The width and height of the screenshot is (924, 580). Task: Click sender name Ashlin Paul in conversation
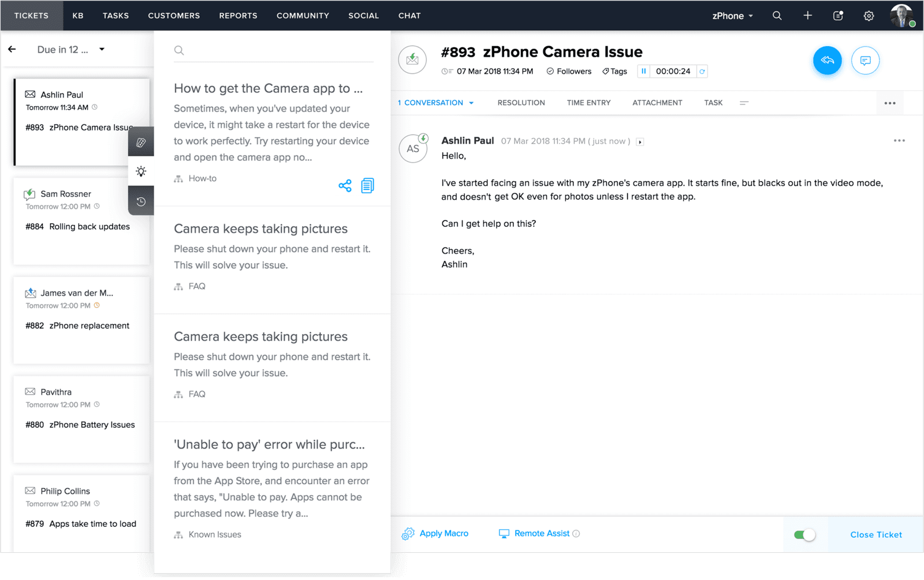click(467, 141)
